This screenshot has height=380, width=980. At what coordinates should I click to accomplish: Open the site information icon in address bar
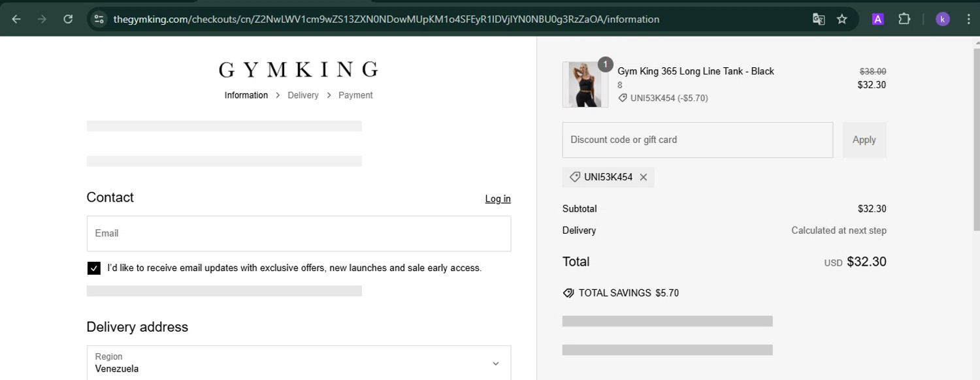click(x=99, y=19)
